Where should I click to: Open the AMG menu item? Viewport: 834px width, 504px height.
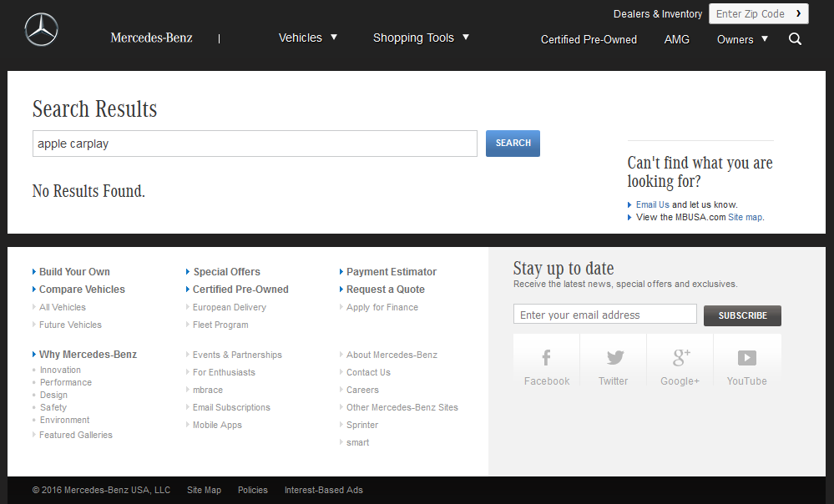click(676, 39)
